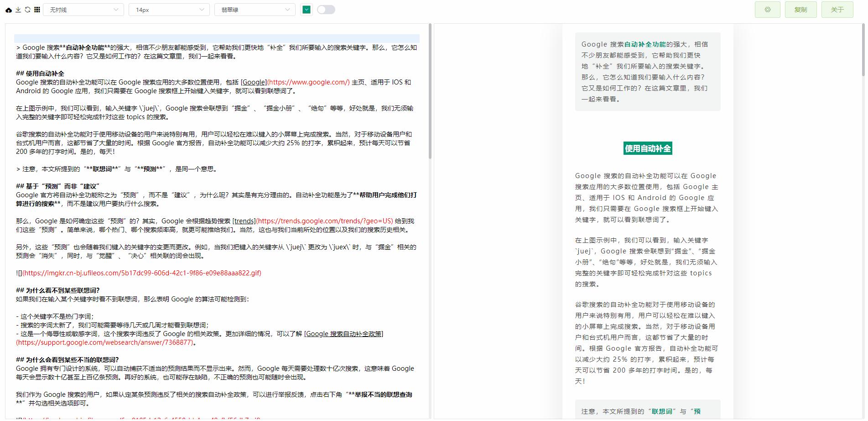This screenshot has height=421, width=868.
Task: Click the 使用自动补全 heading in preview
Action: (647, 148)
